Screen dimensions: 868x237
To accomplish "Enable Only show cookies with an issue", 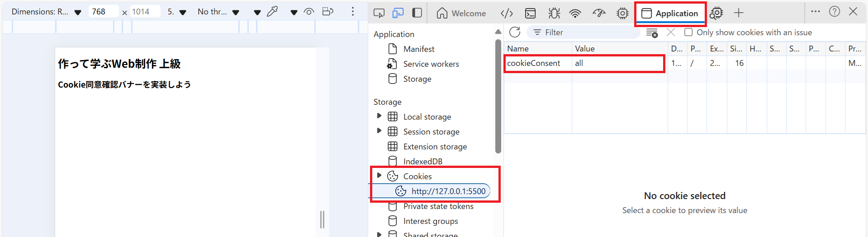I will pos(688,32).
